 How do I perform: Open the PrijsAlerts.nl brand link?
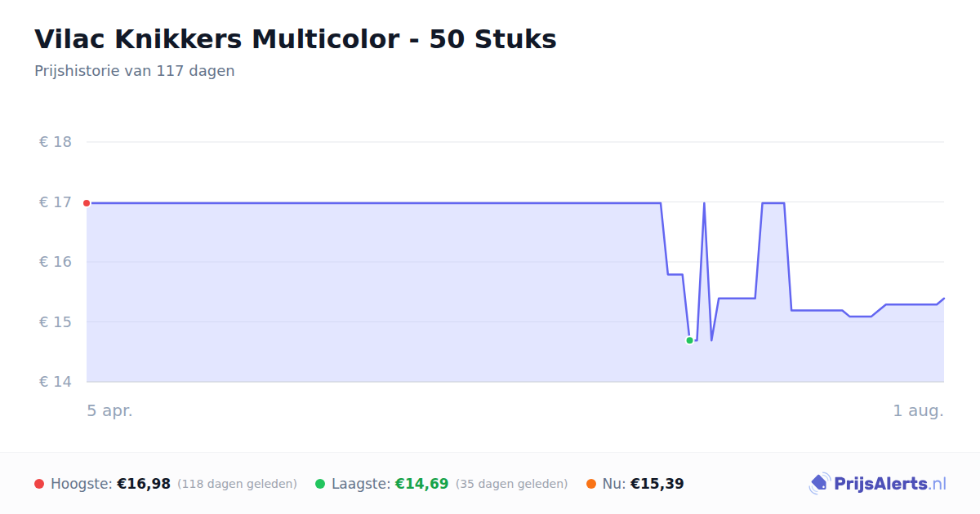tap(878, 484)
